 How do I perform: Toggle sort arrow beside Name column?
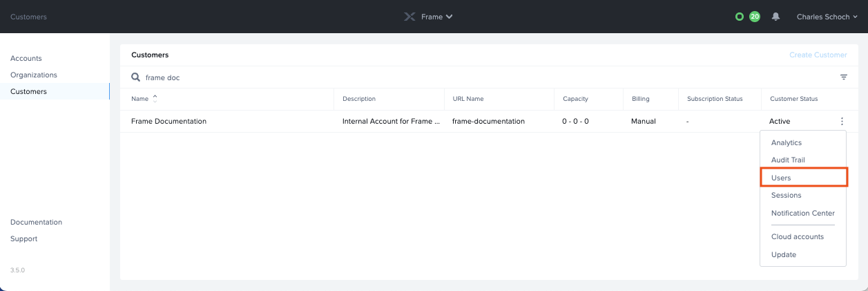155,98
